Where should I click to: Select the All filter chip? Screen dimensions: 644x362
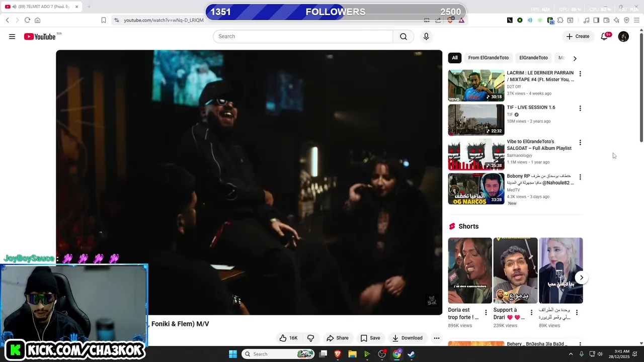(455, 58)
